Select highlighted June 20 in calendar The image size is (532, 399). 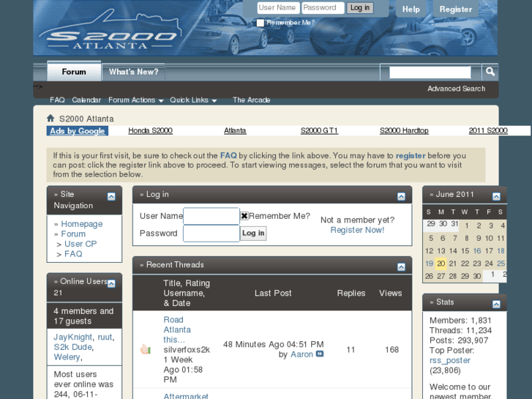click(441, 264)
